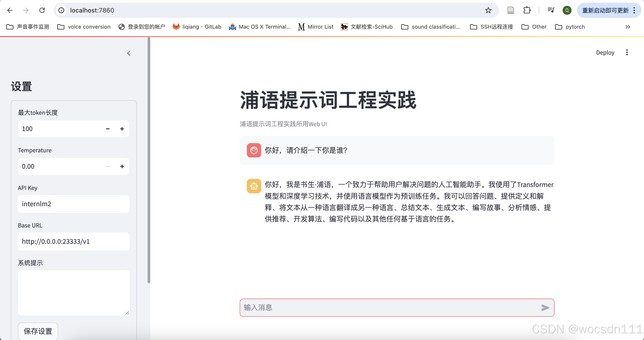Open the Q profile avatar

pyautogui.click(x=567, y=10)
